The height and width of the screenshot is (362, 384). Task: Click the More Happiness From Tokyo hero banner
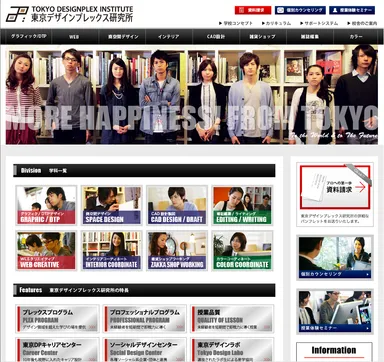tap(192, 95)
